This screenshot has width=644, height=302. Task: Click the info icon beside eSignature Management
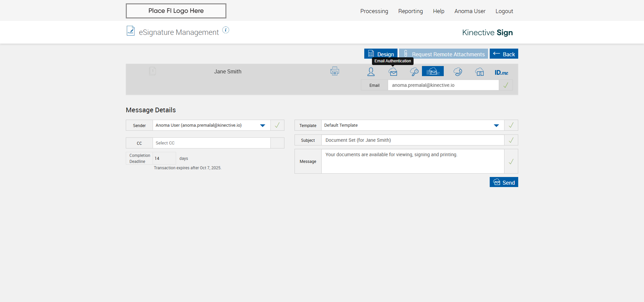(x=226, y=30)
